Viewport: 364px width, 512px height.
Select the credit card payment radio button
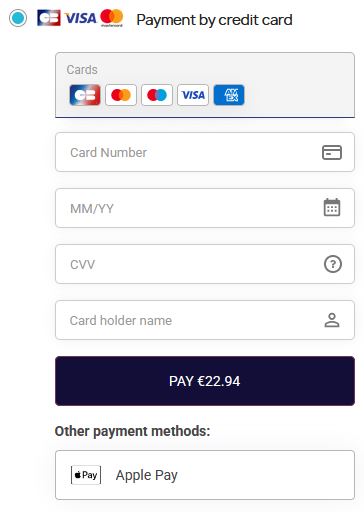point(18,18)
